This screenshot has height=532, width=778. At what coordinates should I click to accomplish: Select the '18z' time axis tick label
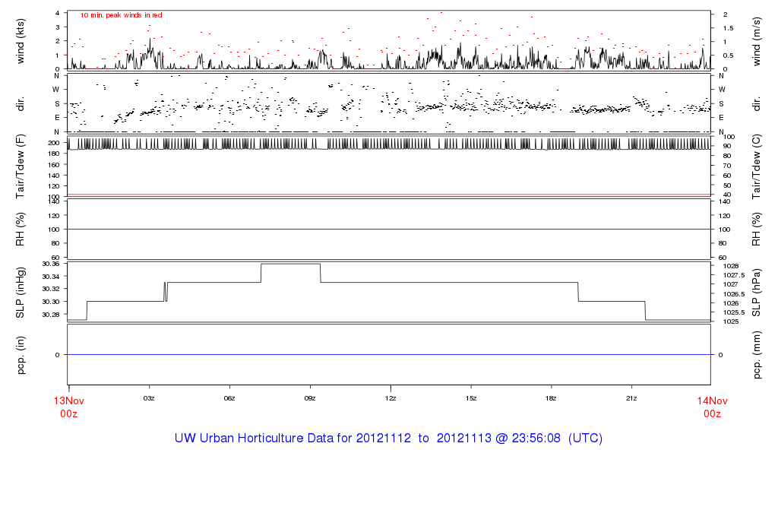pyautogui.click(x=551, y=398)
